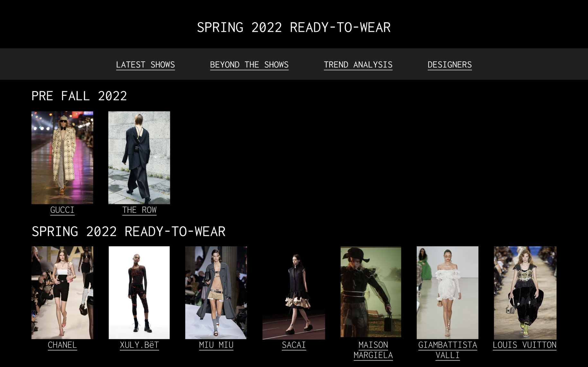Open the Designers menu item
Screen dimensions: 588x367
[x=450, y=65]
